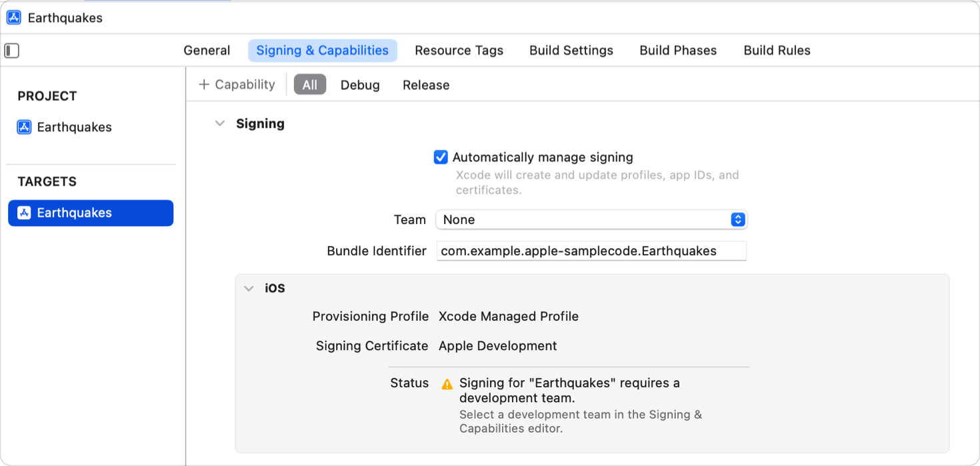Viewport: 980px width, 466px height.
Task: Click the Bundle Identifier text field
Action: point(591,251)
